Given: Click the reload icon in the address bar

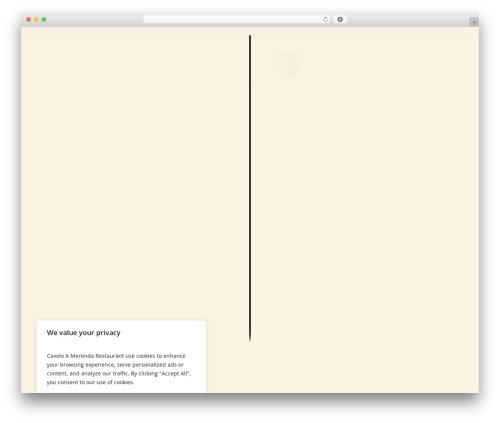Looking at the screenshot, I should tap(325, 20).
